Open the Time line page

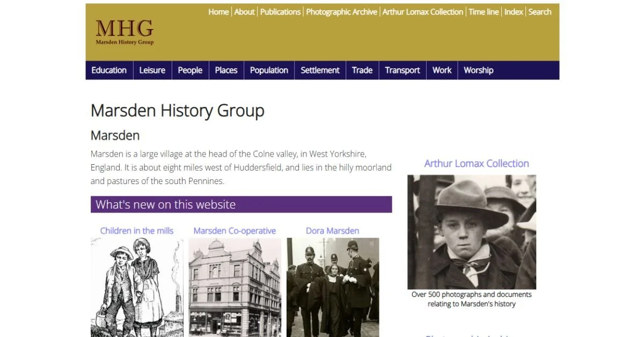[x=484, y=12]
